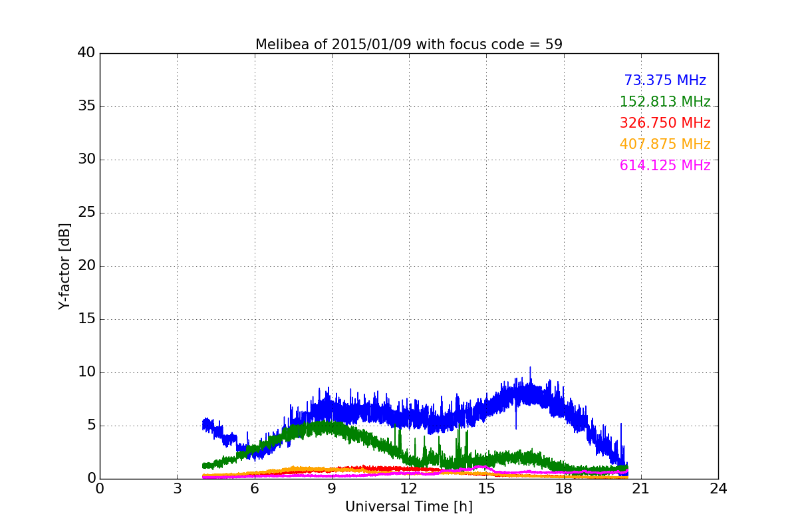Click the y-axis tick label 20
798x532 pixels.
[x=86, y=266]
